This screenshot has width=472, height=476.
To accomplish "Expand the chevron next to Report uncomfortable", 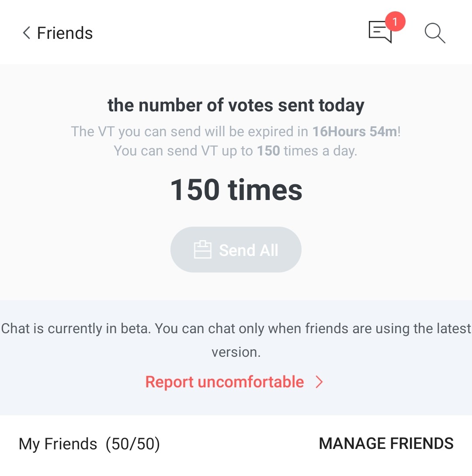I will [319, 382].
